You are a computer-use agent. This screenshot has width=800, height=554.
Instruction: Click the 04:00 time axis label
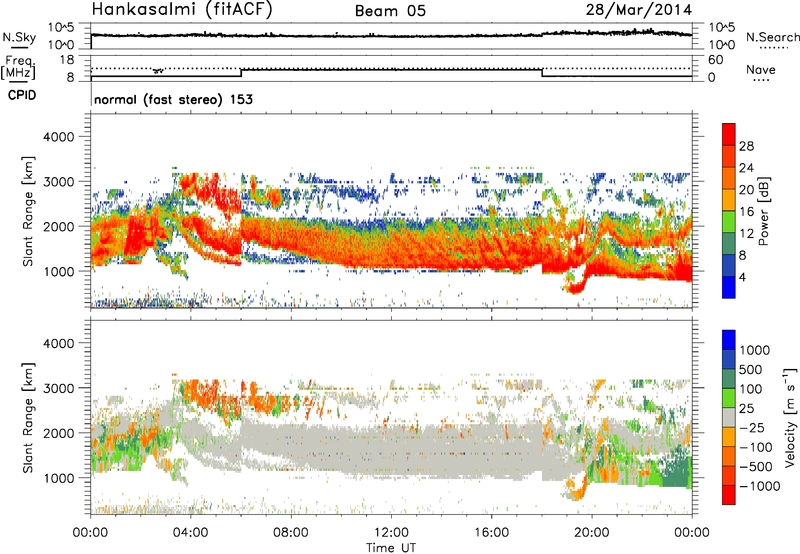pyautogui.click(x=191, y=533)
